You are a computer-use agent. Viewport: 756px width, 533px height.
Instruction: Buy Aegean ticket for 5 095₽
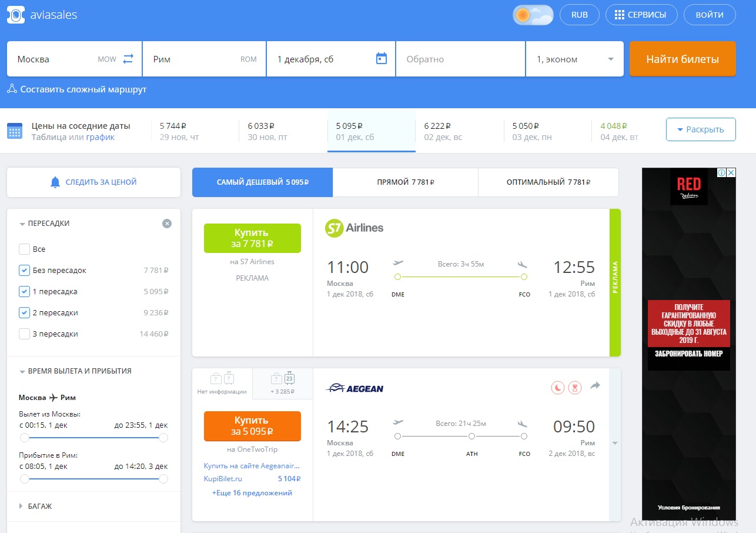tap(252, 426)
